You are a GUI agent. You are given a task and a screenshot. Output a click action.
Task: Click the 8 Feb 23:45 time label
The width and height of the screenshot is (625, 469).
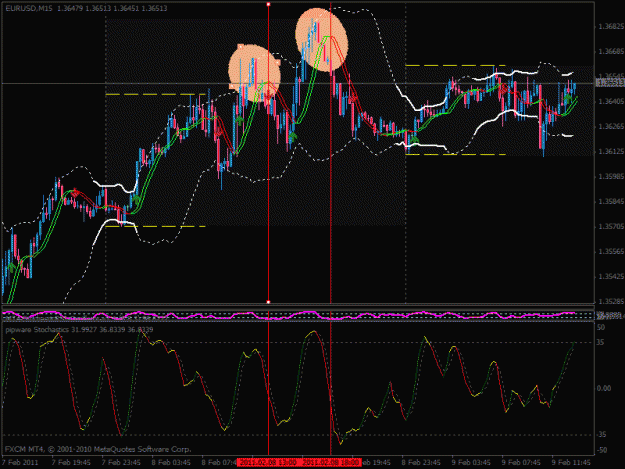(421, 463)
